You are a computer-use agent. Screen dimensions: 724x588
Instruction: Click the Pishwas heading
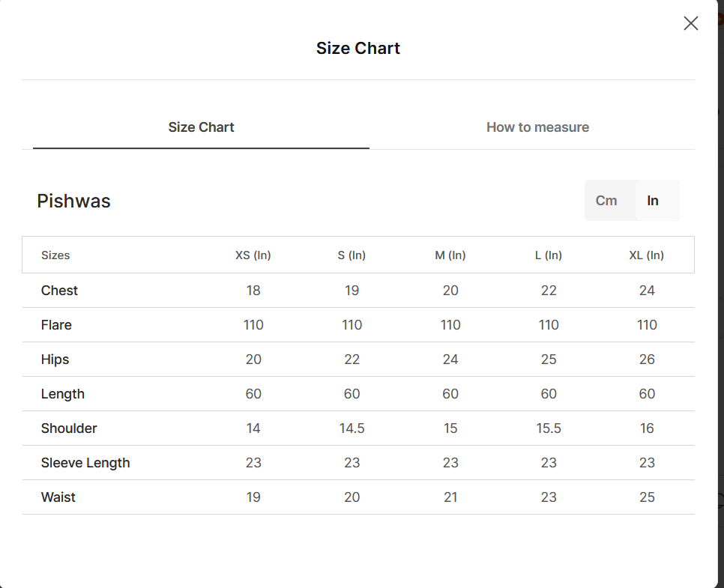74,201
